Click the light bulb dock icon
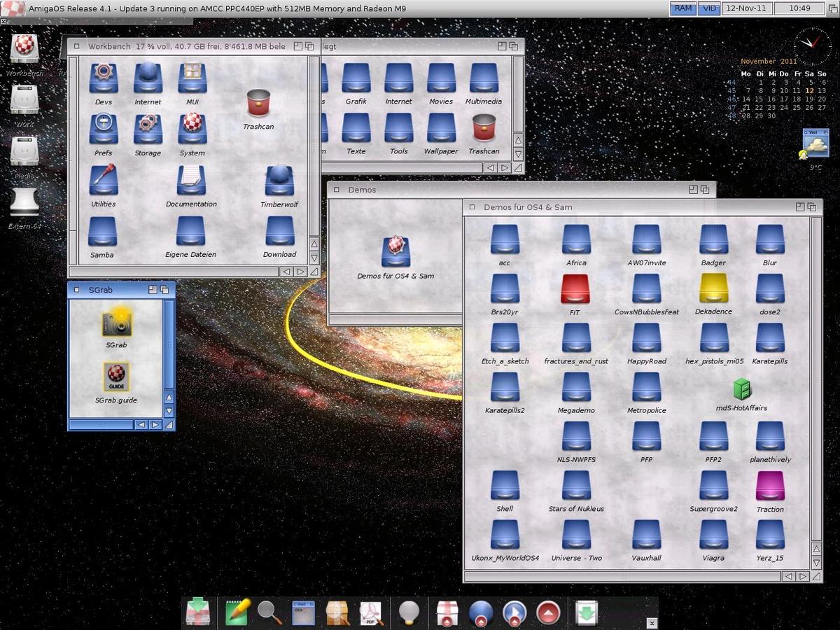Screen dimensions: 840x630 pyautogui.click(x=409, y=612)
